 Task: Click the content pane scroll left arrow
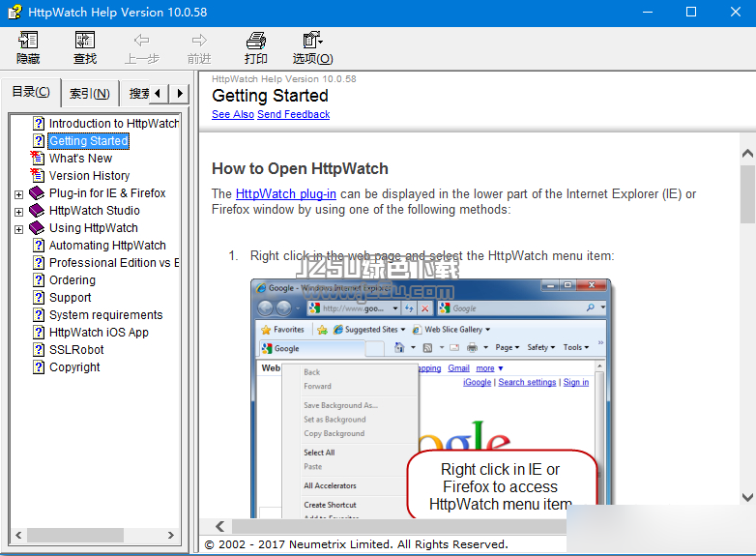219,526
